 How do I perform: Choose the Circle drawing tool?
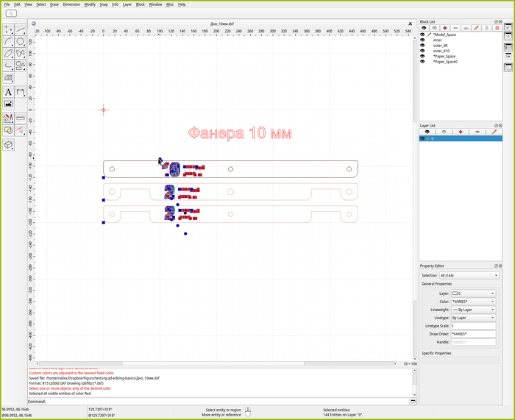click(21, 42)
